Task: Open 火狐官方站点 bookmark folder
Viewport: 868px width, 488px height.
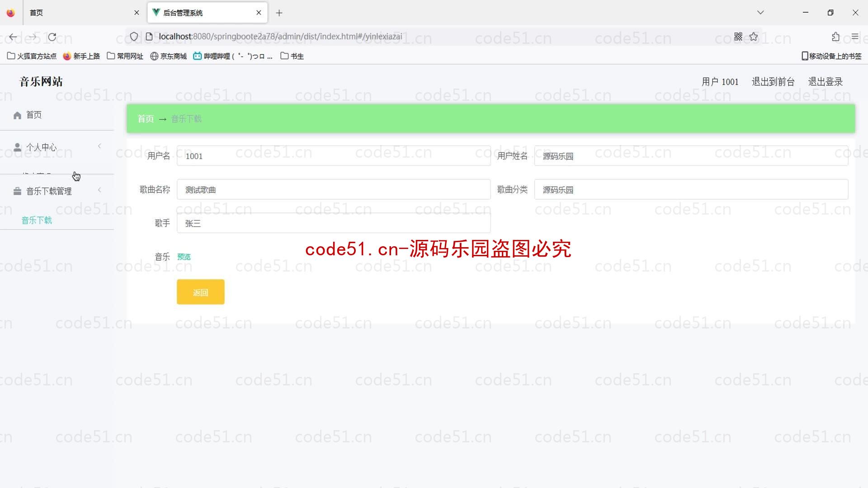Action: (32, 56)
